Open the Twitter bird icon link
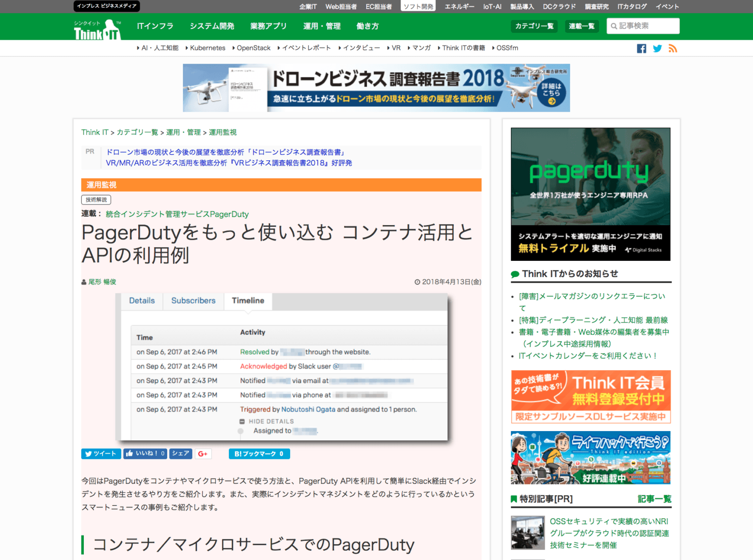The width and height of the screenshot is (753, 560). pos(657,49)
